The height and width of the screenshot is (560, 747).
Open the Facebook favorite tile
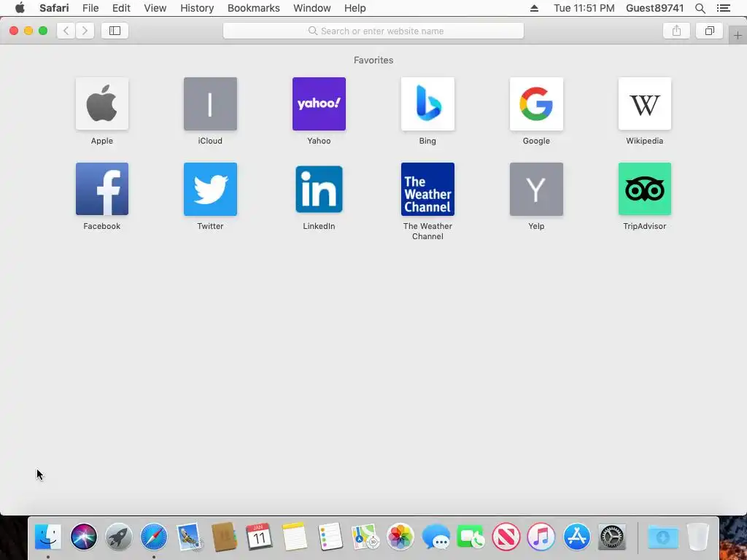point(102,189)
